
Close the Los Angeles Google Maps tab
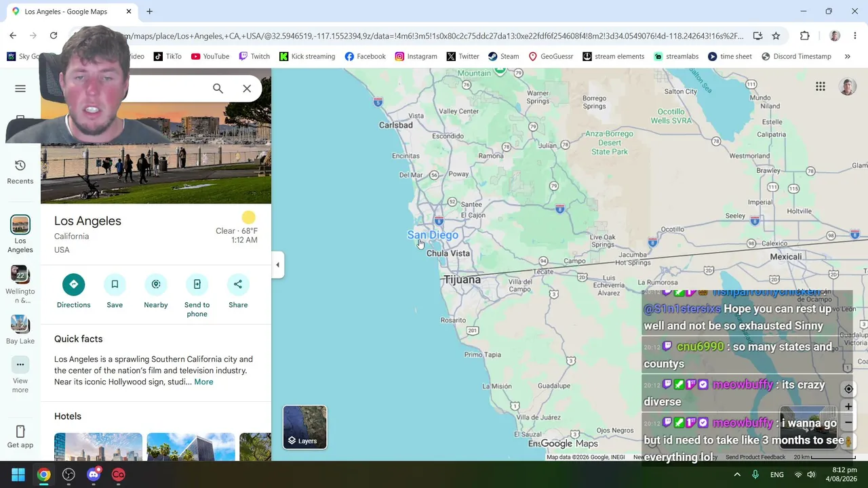128,12
